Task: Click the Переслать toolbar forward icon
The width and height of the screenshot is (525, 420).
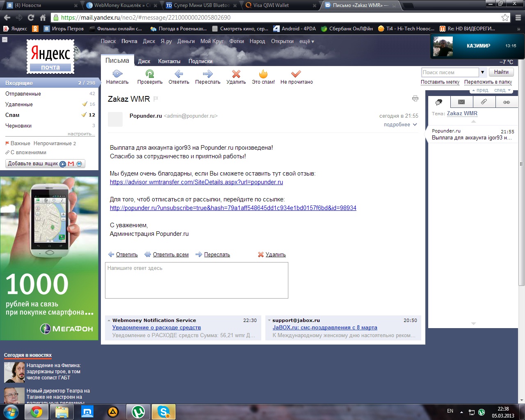Action: (x=208, y=74)
